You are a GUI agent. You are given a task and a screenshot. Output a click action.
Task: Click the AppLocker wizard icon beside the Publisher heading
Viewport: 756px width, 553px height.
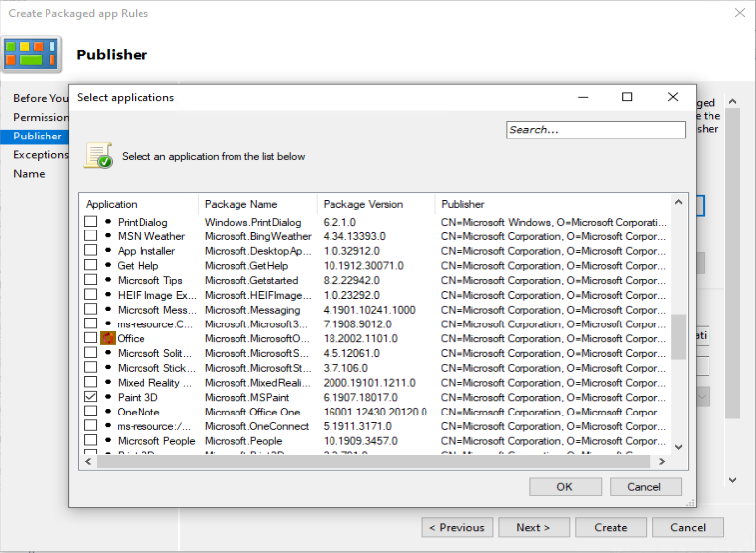tap(32, 54)
